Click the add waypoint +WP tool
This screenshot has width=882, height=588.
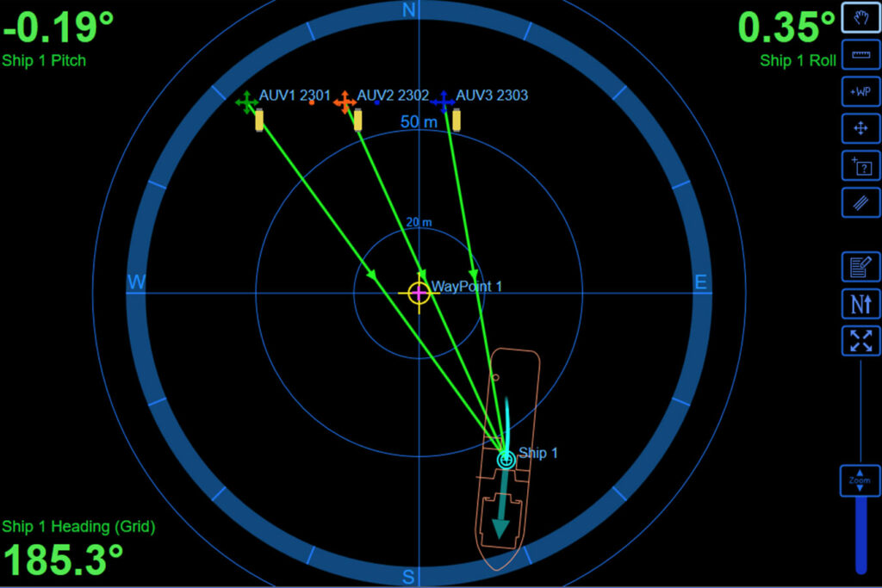click(x=860, y=91)
